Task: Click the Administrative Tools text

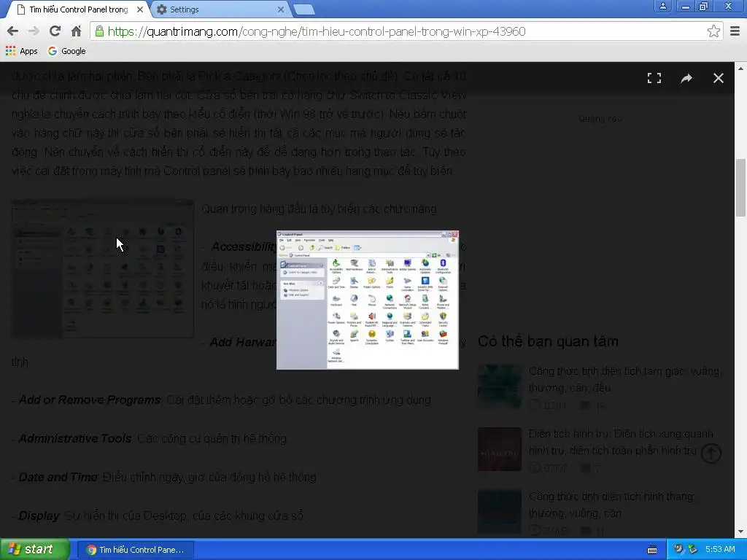Action: point(75,438)
